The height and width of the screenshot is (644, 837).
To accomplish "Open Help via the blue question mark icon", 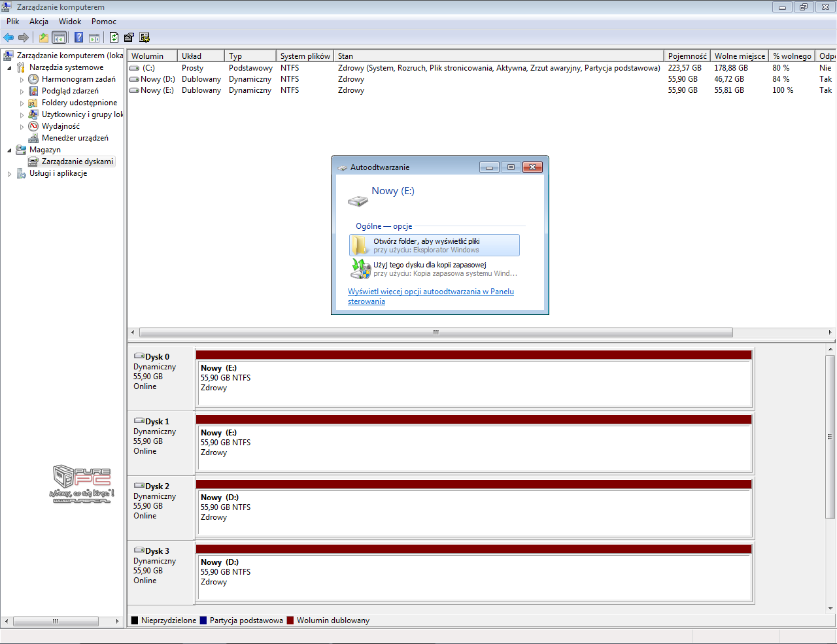I will point(78,37).
